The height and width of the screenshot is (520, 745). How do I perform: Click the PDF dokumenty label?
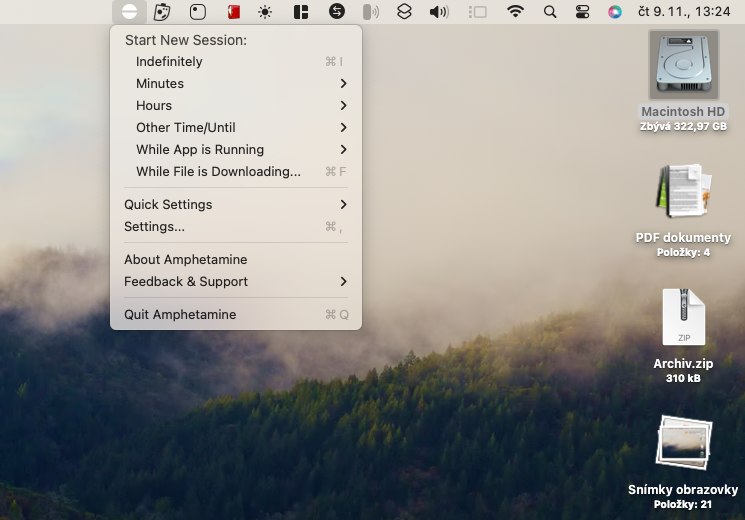[683, 238]
